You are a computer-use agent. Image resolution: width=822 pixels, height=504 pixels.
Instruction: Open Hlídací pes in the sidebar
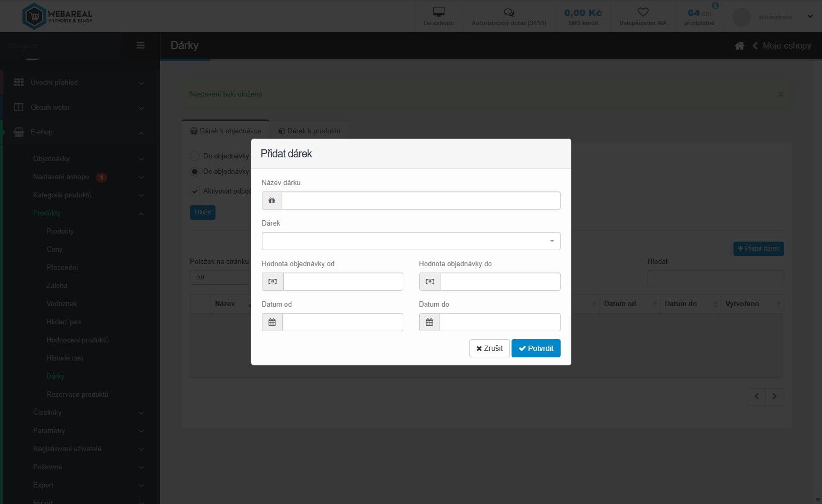[64, 322]
